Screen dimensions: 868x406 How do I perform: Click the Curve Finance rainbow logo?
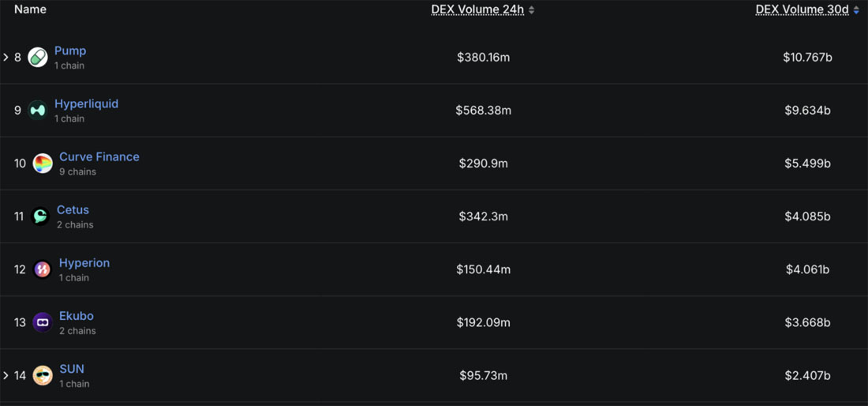pyautogui.click(x=43, y=164)
